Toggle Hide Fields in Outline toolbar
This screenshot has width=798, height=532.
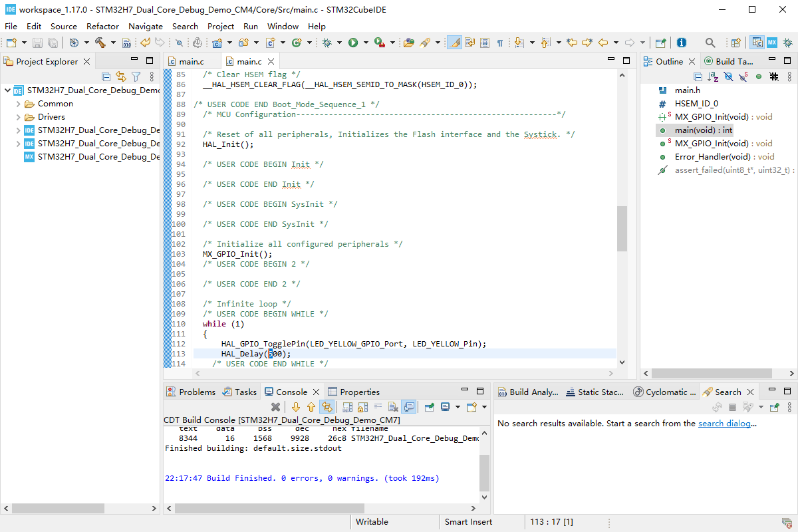[728, 76]
